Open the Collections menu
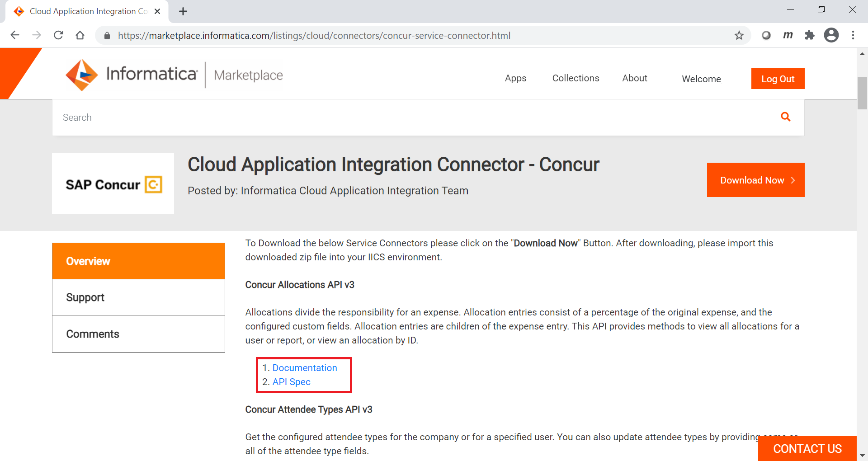The height and width of the screenshot is (461, 868). (576, 78)
